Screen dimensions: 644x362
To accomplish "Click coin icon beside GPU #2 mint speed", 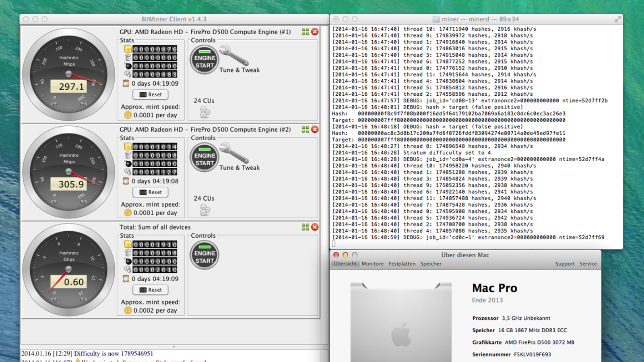I will click(128, 213).
